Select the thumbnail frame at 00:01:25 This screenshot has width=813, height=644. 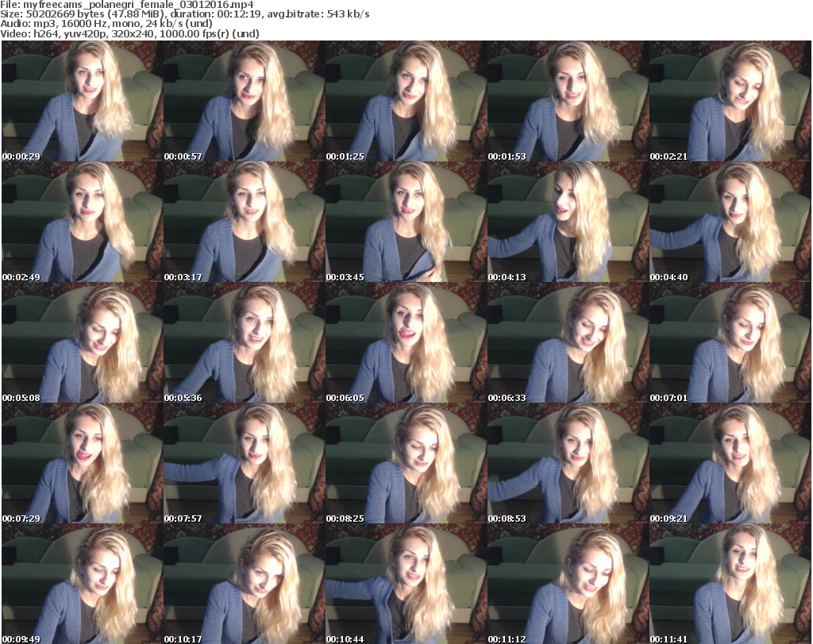(406, 101)
